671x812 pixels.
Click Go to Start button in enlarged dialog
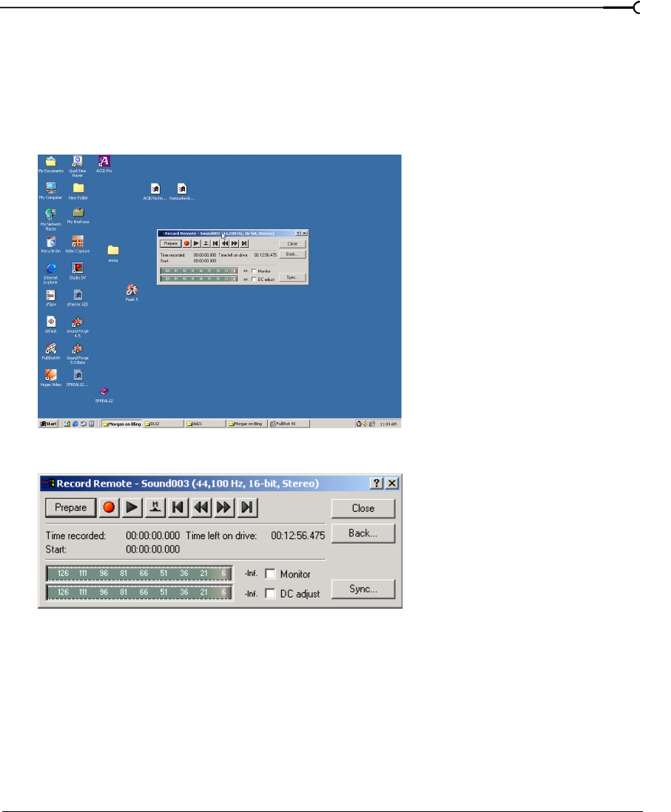coord(178,507)
